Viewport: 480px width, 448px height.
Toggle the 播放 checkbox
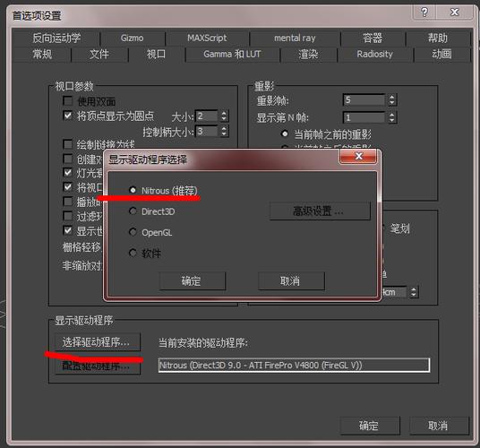click(x=67, y=202)
